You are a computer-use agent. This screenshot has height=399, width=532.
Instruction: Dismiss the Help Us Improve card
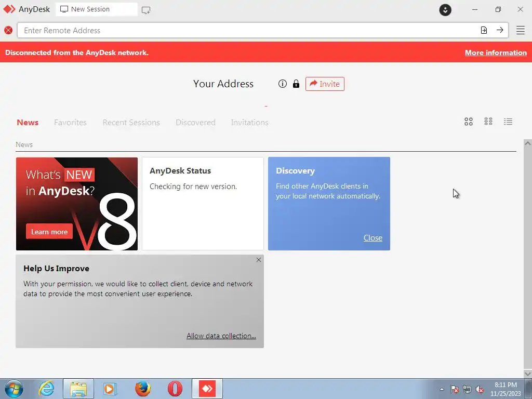[x=259, y=260]
